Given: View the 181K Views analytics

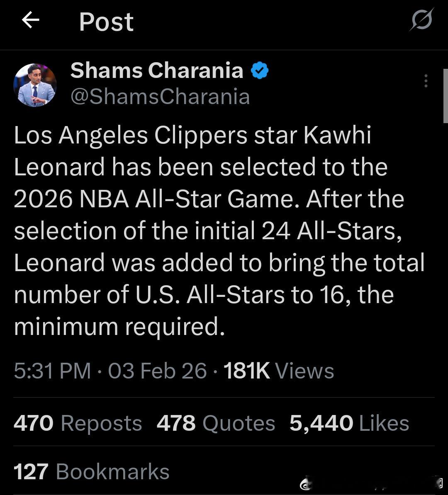Looking at the screenshot, I should (x=278, y=371).
